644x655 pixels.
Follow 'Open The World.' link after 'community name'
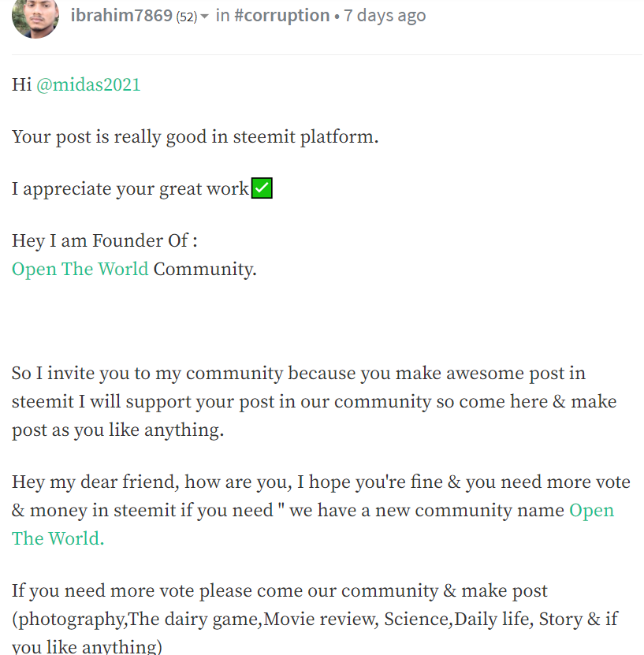pyautogui.click(x=313, y=524)
